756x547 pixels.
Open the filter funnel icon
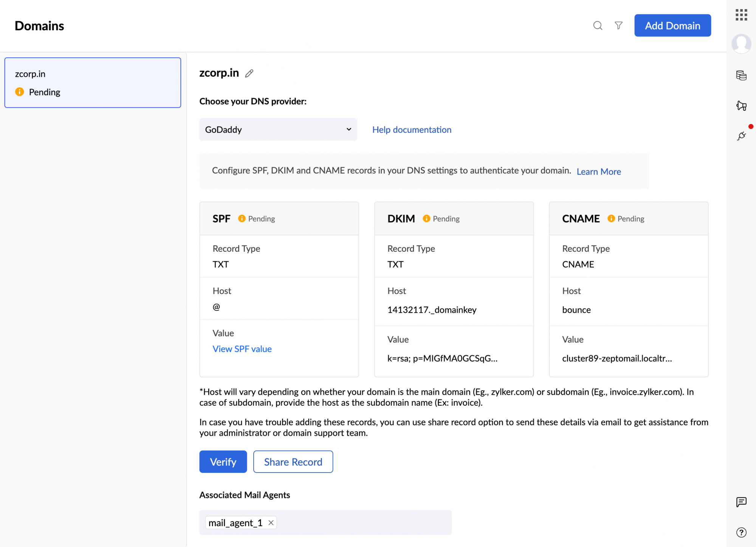click(618, 26)
